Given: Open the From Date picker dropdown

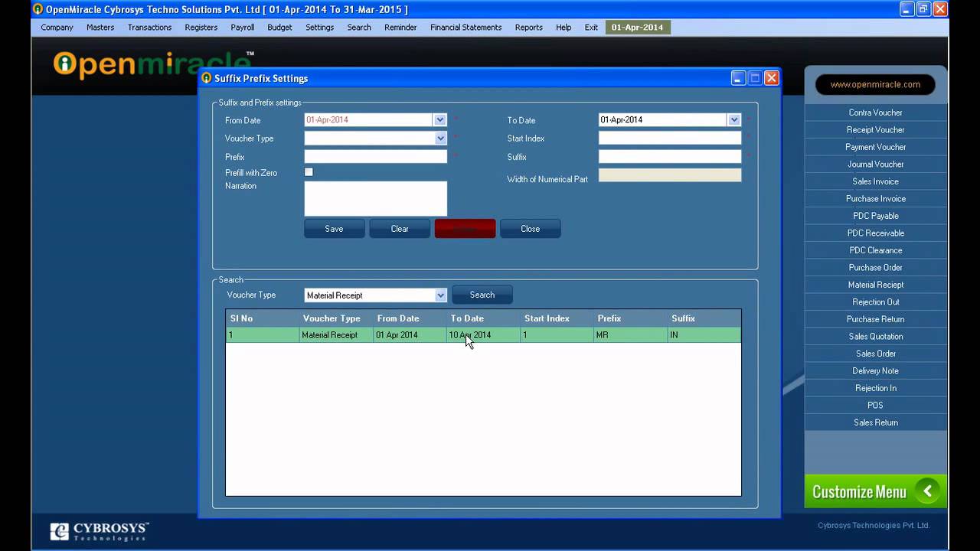Looking at the screenshot, I should tap(439, 119).
